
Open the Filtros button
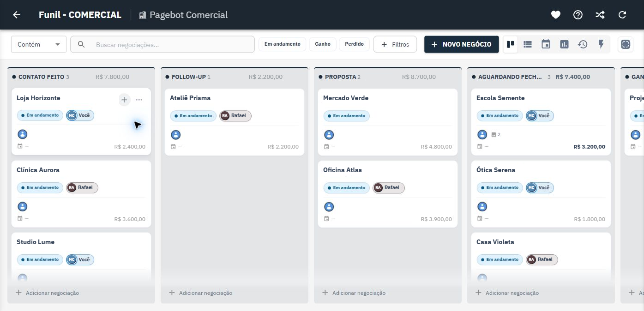[x=395, y=44]
